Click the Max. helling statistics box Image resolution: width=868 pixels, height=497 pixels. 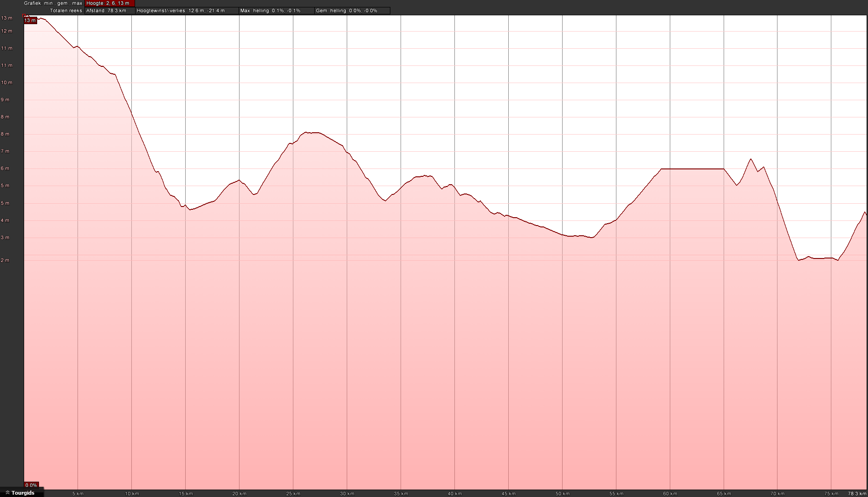[276, 11]
